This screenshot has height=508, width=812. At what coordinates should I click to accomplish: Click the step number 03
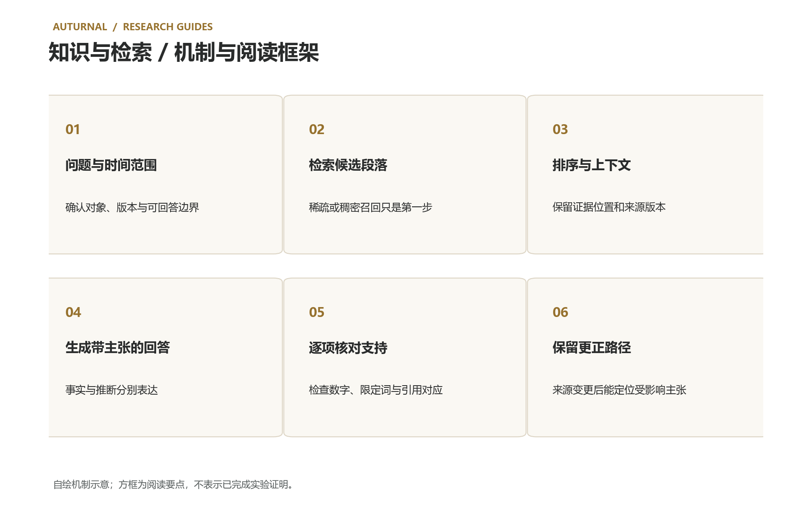click(560, 130)
